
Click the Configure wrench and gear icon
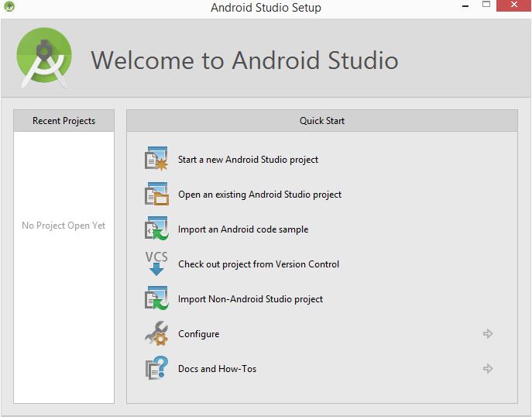(x=156, y=333)
